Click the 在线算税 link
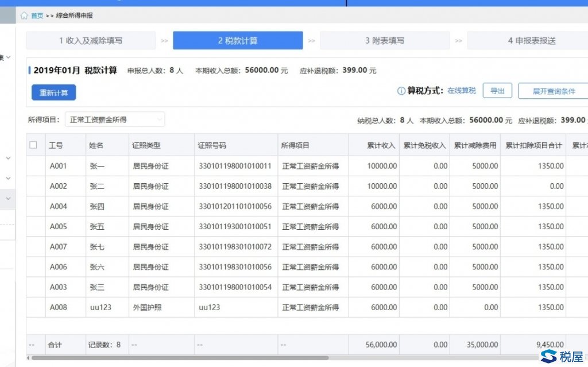Screen dimensions: 588x367 point(461,91)
